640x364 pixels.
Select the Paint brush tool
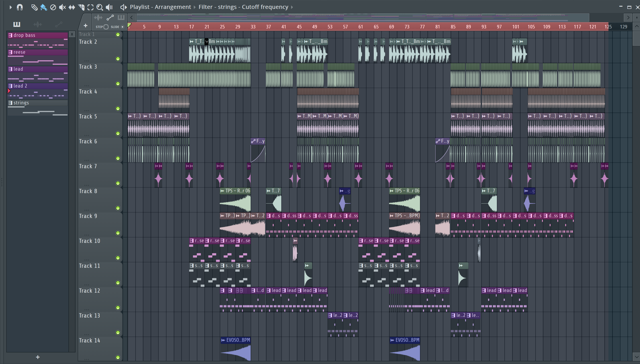(44, 7)
